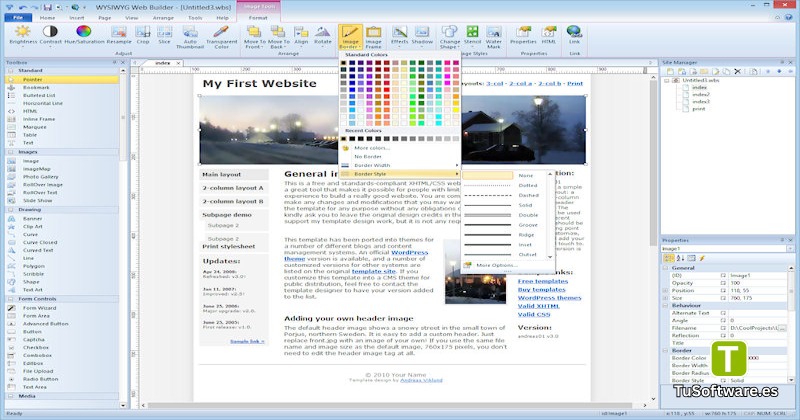Screen dimensions: 800x420
Task: Open the Image Border dropdown
Action: (x=349, y=37)
